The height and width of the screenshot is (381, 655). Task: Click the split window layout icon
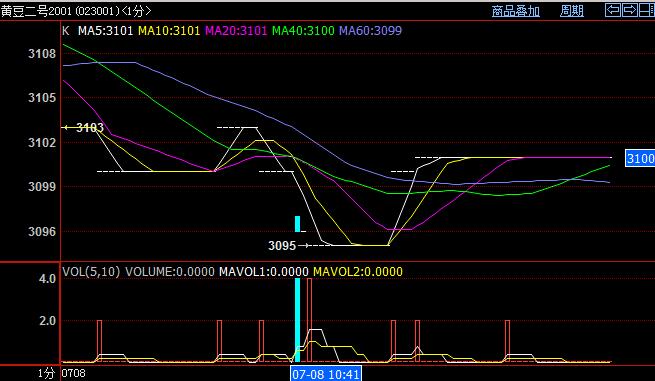646,10
